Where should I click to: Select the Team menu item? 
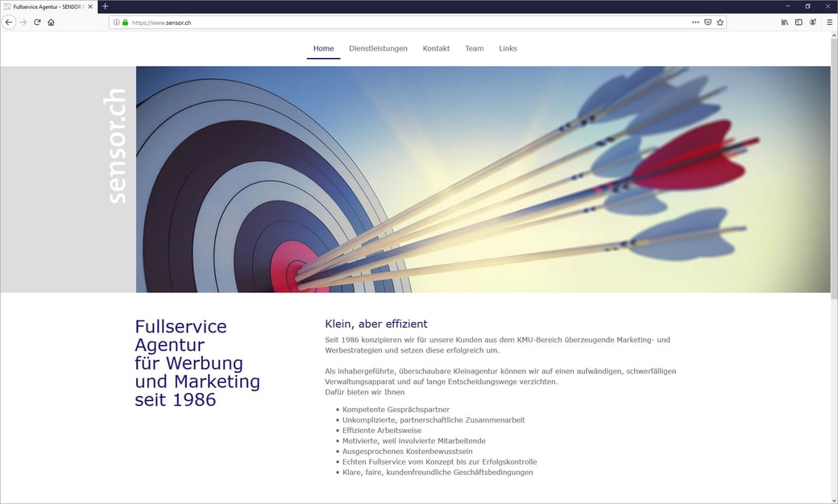(x=474, y=48)
